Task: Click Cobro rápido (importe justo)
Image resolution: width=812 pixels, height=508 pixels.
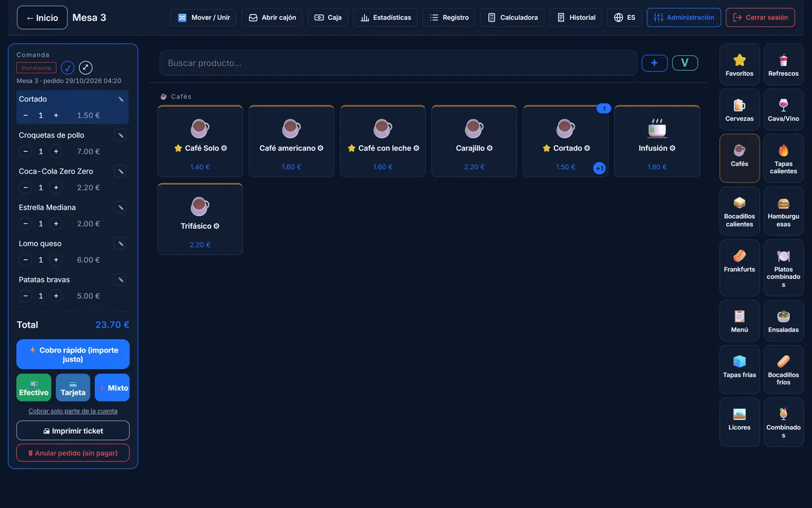Action: tap(73, 354)
